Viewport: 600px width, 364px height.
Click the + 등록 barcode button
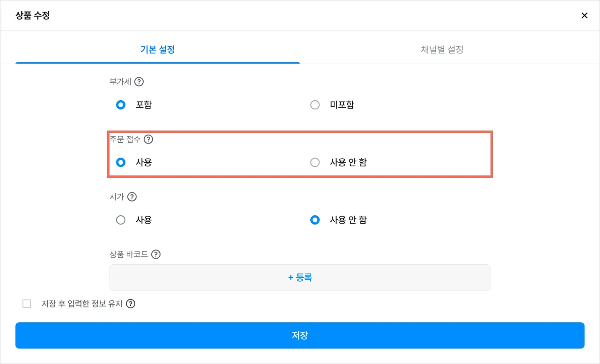[x=300, y=277]
